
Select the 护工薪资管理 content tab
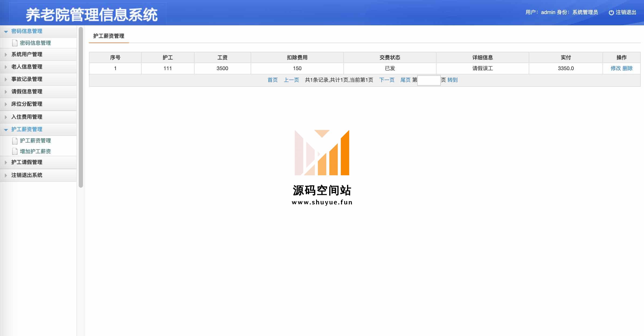click(x=109, y=36)
